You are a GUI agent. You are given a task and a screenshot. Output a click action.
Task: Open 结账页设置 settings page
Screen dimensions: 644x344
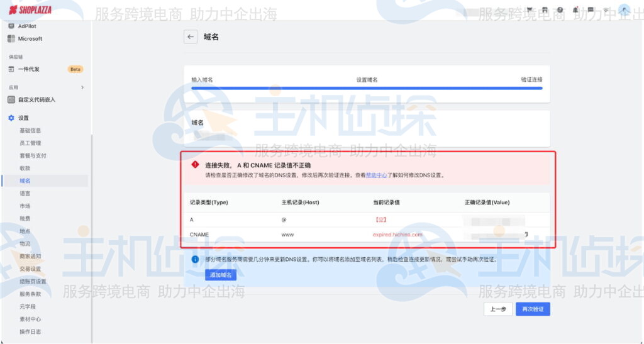pos(33,282)
